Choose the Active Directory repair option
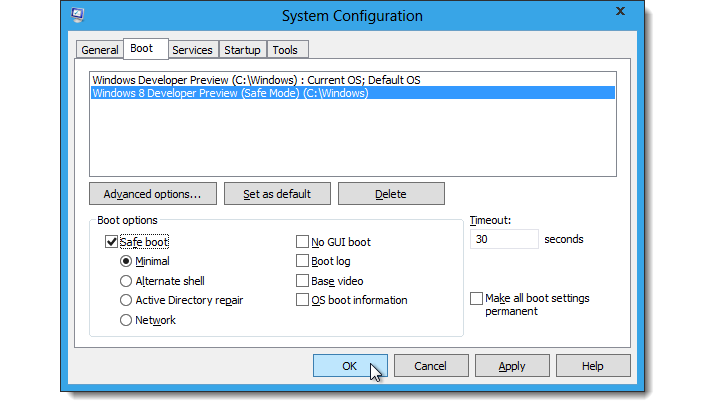The width and height of the screenshot is (720, 407). (x=126, y=300)
